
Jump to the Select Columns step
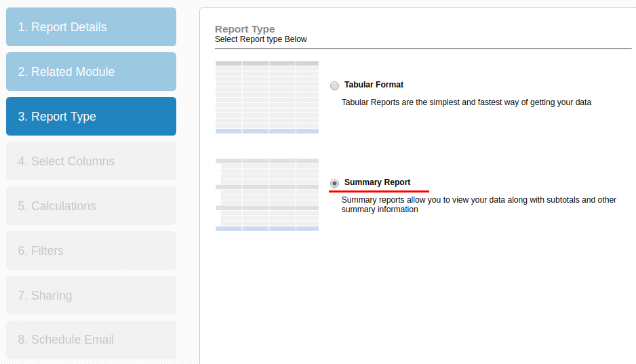point(91,161)
